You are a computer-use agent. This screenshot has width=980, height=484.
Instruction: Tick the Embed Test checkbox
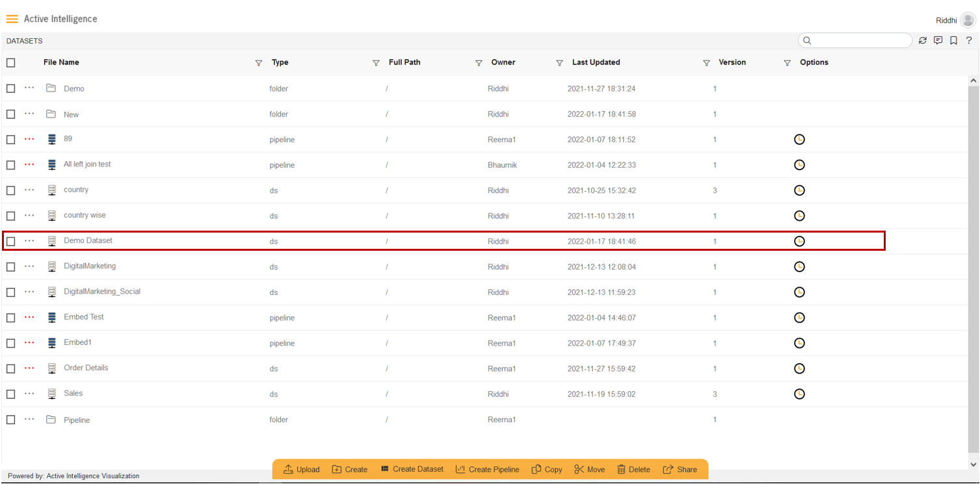pos(10,318)
